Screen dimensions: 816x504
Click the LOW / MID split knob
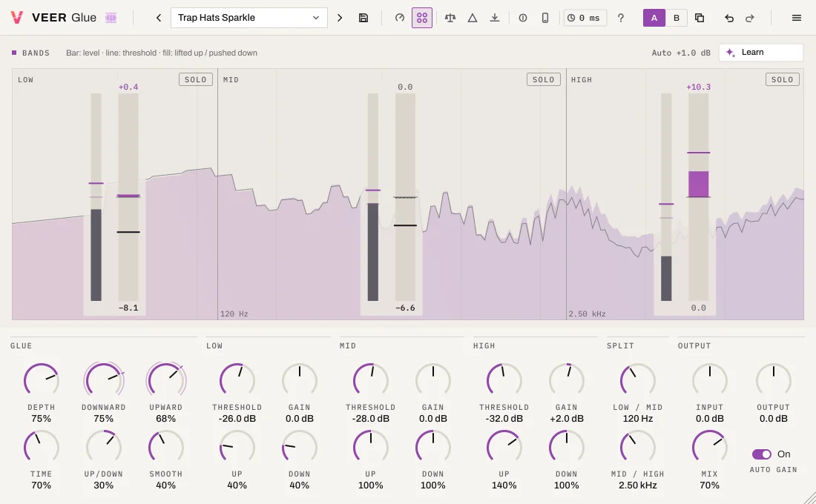coord(637,380)
